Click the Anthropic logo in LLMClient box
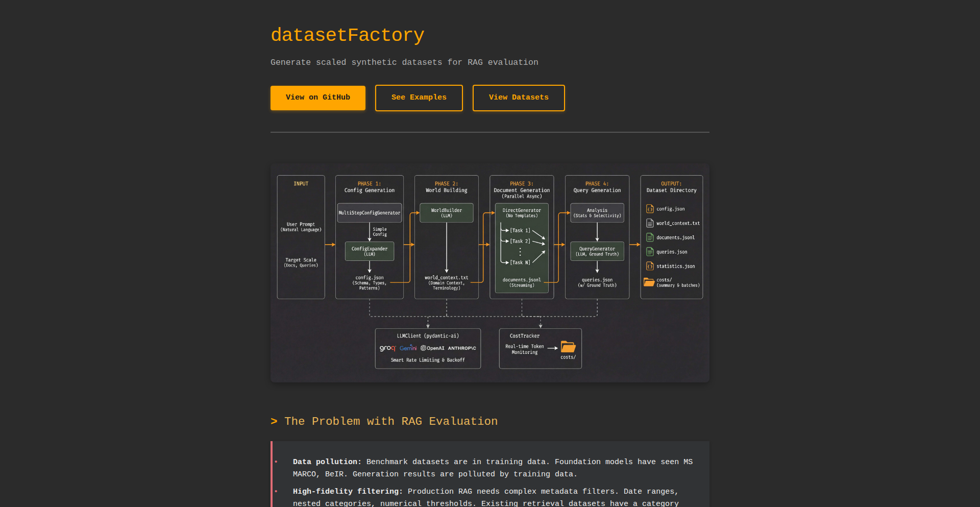The image size is (980, 507). tap(462, 348)
